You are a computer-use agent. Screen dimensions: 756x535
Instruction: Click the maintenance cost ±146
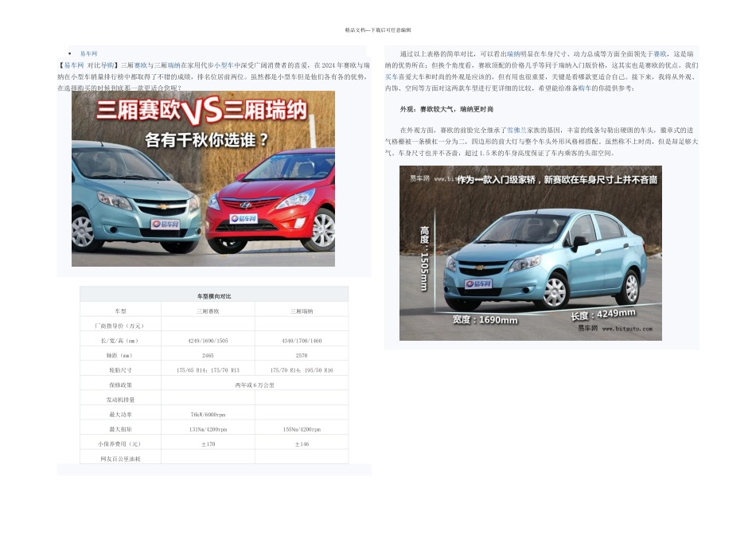point(302,443)
